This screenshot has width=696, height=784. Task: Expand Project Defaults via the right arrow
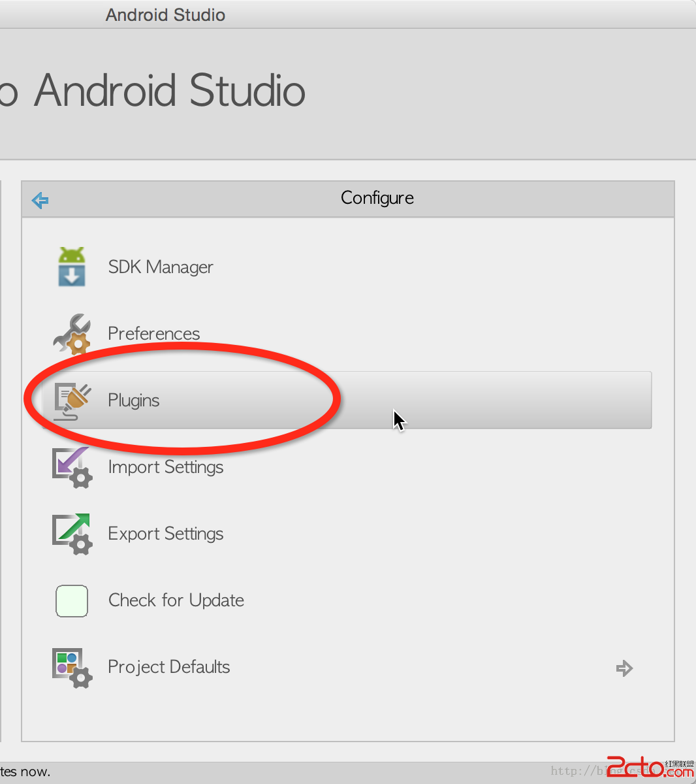[x=624, y=668]
